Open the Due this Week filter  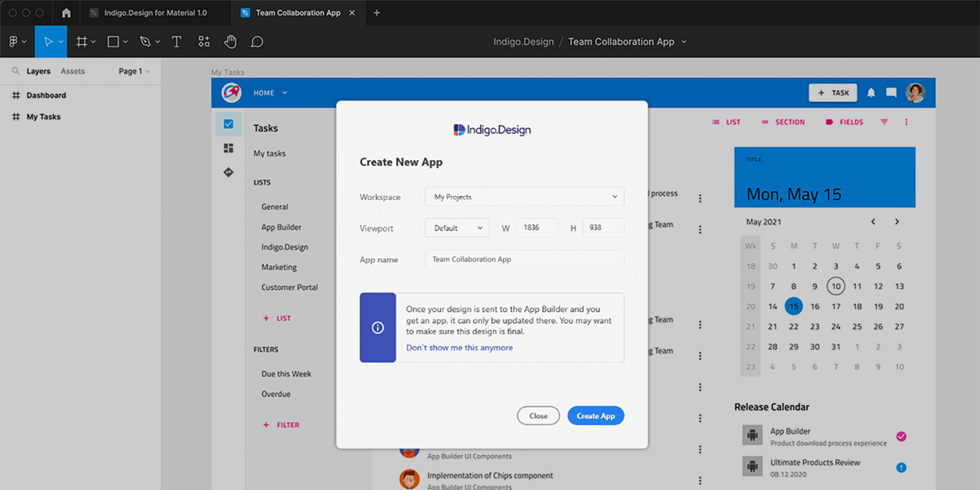tap(287, 374)
